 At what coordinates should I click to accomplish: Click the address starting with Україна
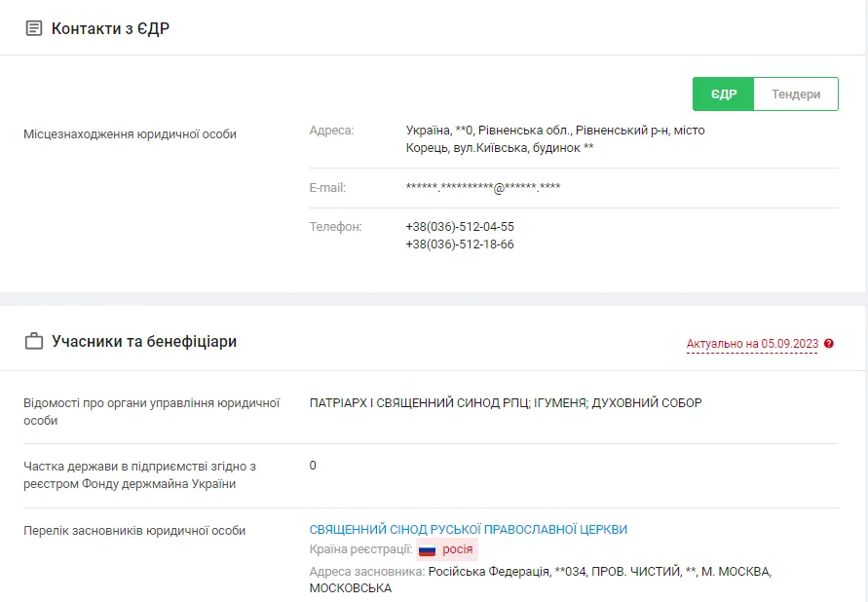click(554, 139)
